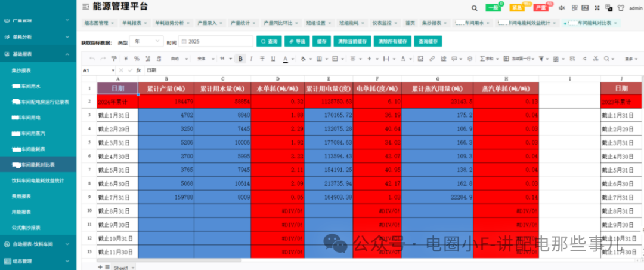The width and height of the screenshot is (644, 270).
Task: Switch to the 首页 tab
Action: 410,23
